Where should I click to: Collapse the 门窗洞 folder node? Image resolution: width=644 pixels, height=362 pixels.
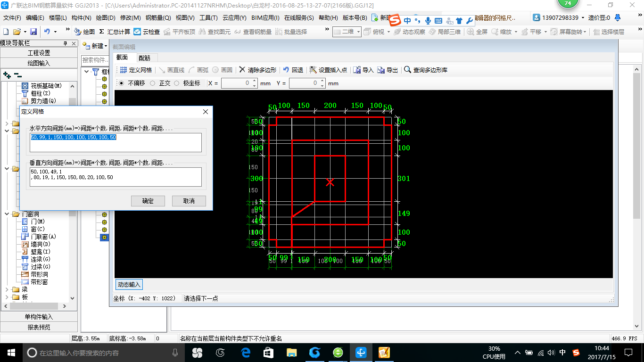point(7,214)
